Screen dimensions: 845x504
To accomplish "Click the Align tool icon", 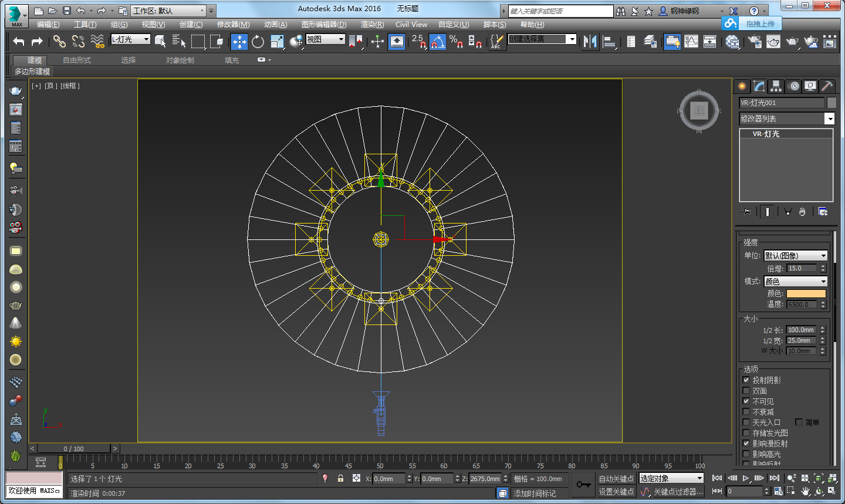I will click(610, 41).
